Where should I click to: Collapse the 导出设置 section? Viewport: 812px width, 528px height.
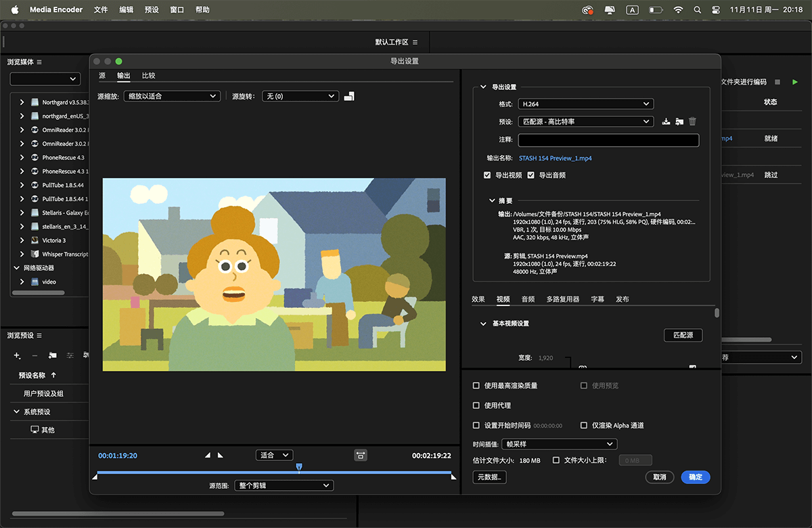point(483,87)
